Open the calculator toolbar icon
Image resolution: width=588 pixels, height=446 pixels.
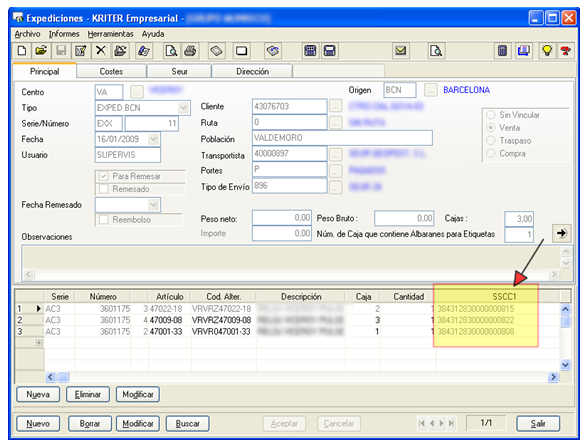click(x=502, y=51)
